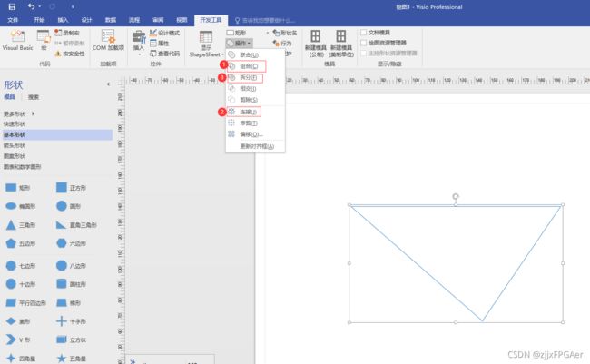Choose 修剪(T) from operations menu
The width and height of the screenshot is (590, 364).
[255, 123]
